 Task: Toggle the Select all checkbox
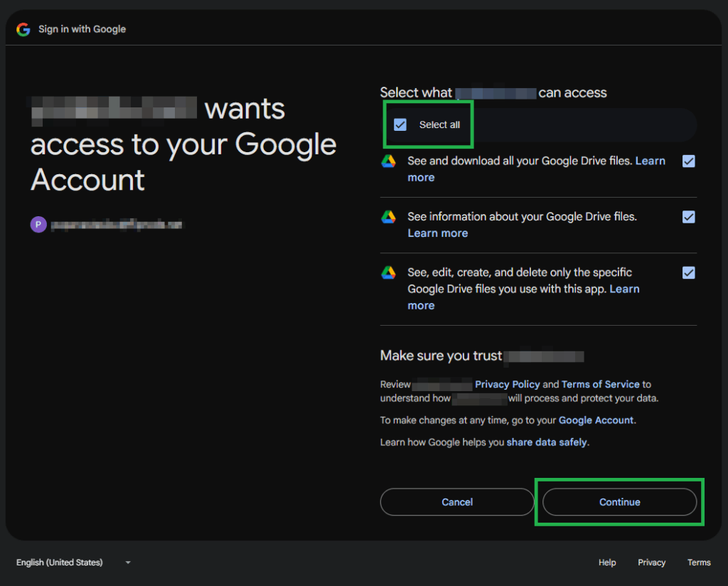click(x=400, y=124)
